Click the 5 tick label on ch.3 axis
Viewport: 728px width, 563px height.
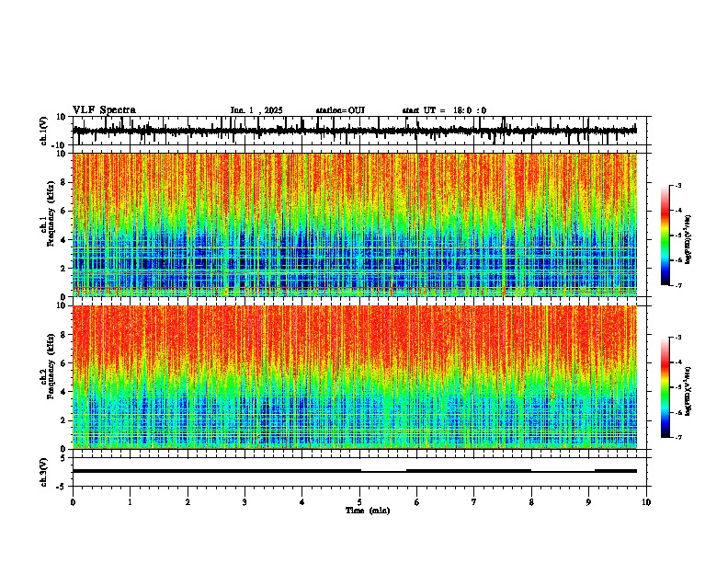[63, 458]
